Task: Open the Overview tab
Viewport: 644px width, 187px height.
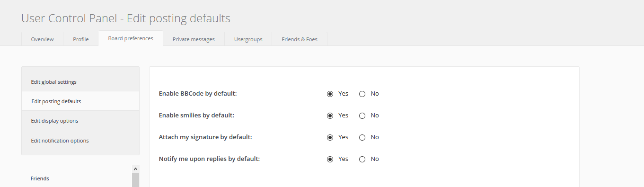Action: point(42,39)
